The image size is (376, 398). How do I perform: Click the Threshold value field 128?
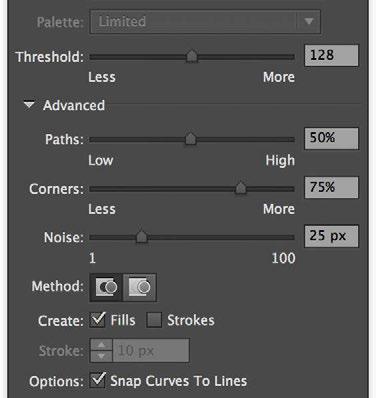pos(331,55)
